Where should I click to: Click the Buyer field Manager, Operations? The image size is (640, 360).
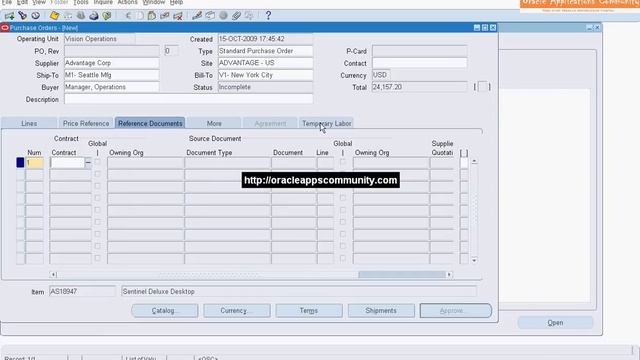pyautogui.click(x=111, y=87)
